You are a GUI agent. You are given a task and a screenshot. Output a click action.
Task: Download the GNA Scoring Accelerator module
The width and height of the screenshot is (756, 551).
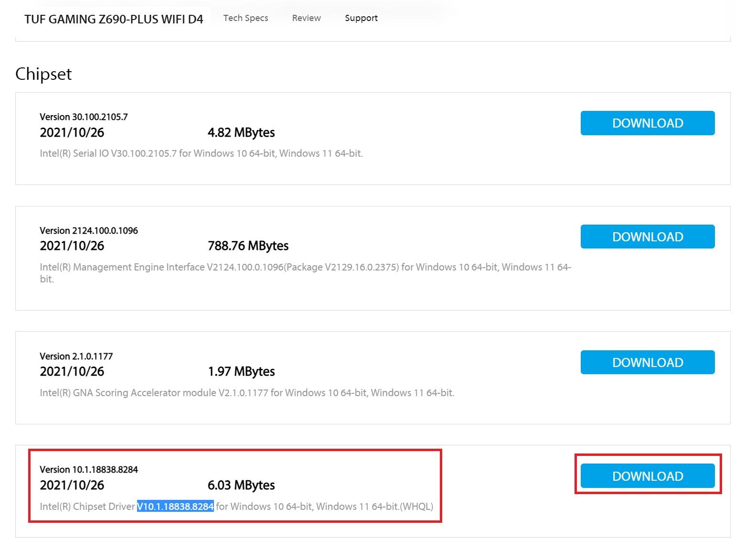click(647, 362)
